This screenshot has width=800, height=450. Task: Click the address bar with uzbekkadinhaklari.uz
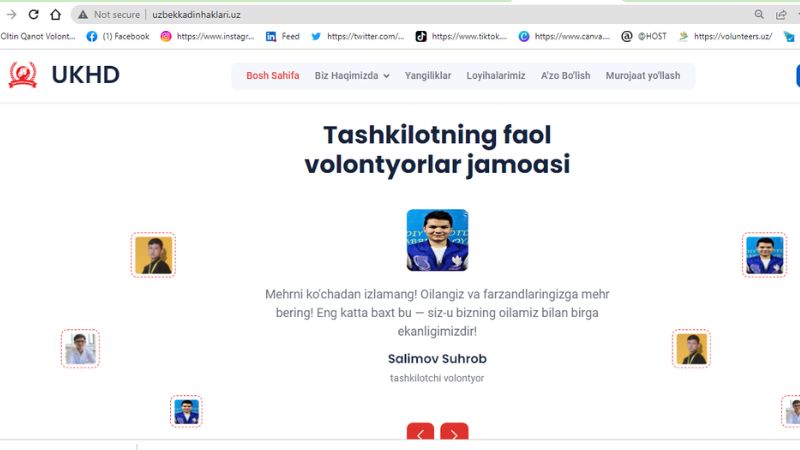(408, 15)
